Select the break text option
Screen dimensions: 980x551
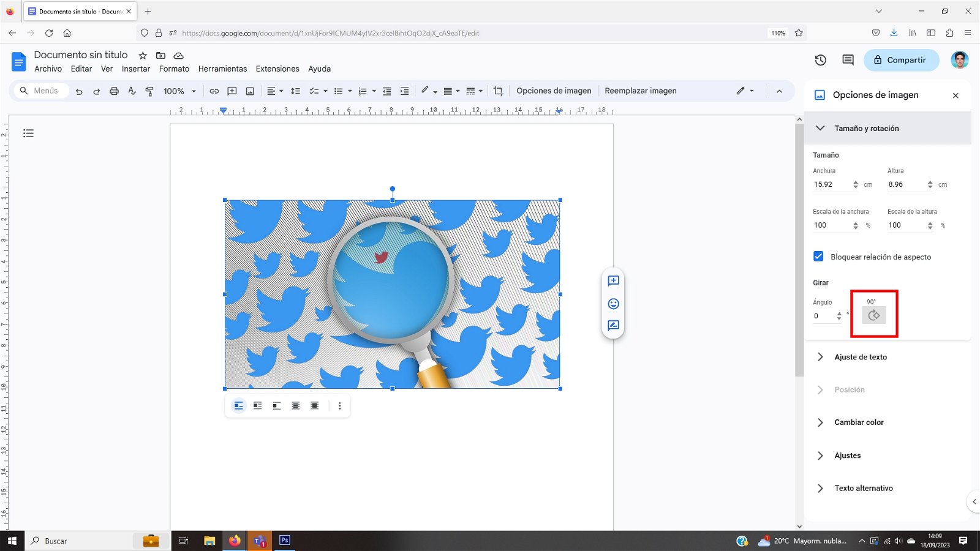click(x=277, y=406)
